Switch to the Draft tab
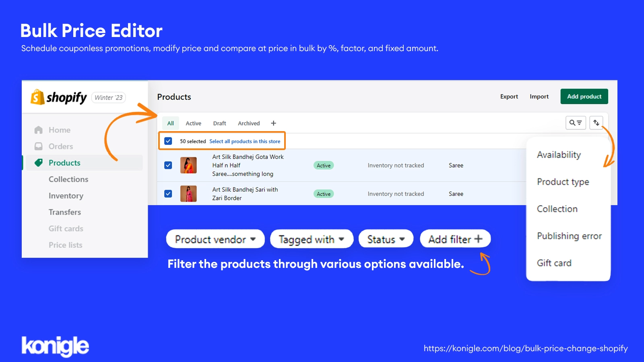This screenshot has height=362, width=644. pyautogui.click(x=219, y=123)
